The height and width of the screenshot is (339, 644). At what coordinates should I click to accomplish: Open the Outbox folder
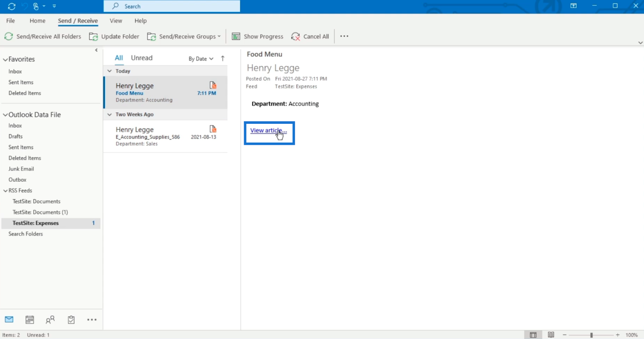coord(17,180)
